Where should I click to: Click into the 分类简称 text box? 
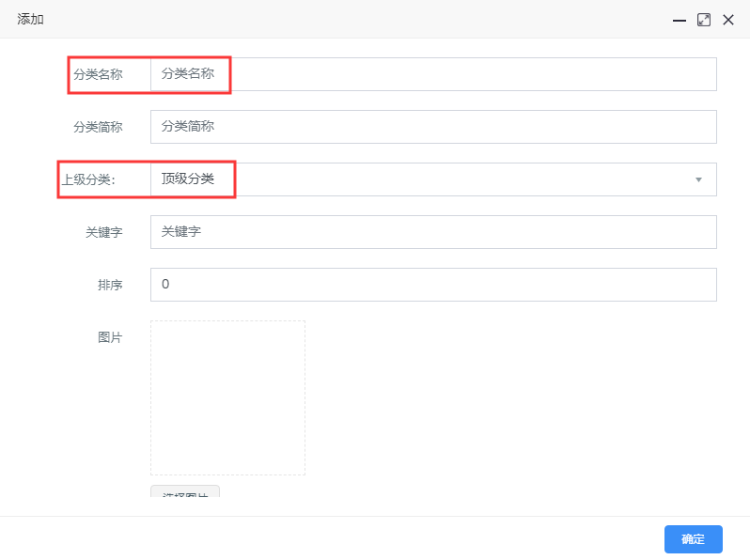click(432, 127)
